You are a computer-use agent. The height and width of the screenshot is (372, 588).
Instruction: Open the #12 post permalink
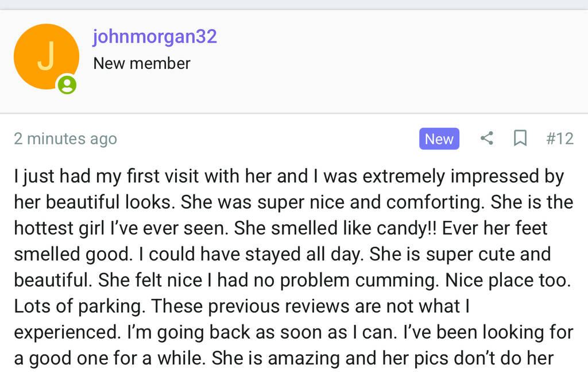(x=559, y=139)
